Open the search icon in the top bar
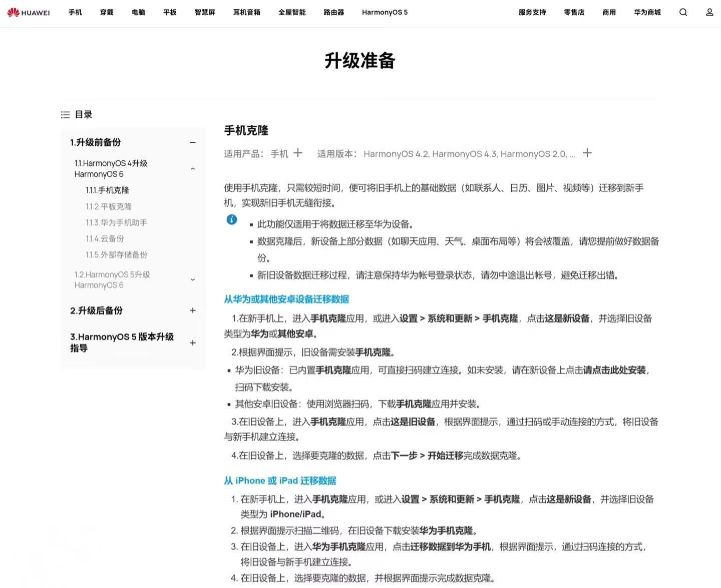This screenshot has height=588, width=721. click(x=683, y=13)
